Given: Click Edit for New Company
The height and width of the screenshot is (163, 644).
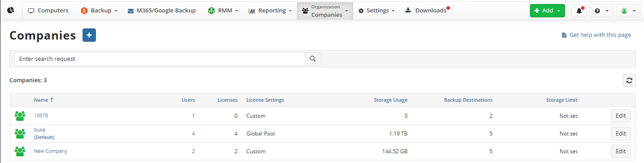Looking at the screenshot, I should [x=620, y=151].
